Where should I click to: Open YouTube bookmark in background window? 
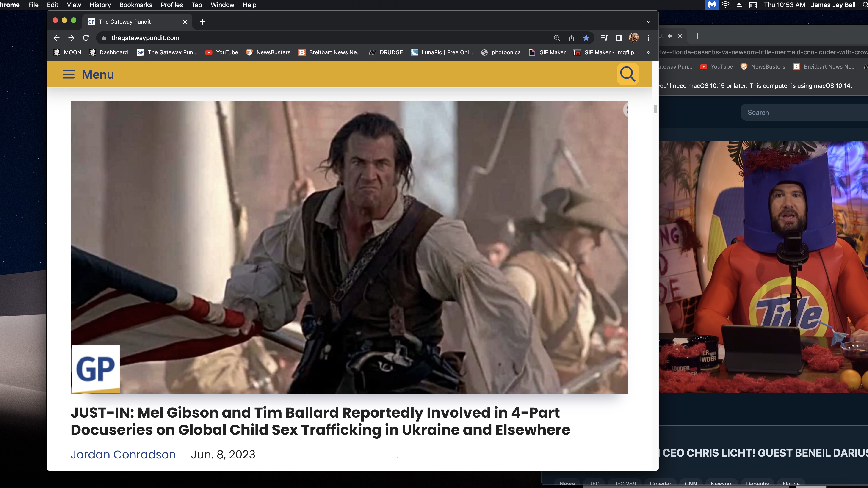tap(716, 67)
